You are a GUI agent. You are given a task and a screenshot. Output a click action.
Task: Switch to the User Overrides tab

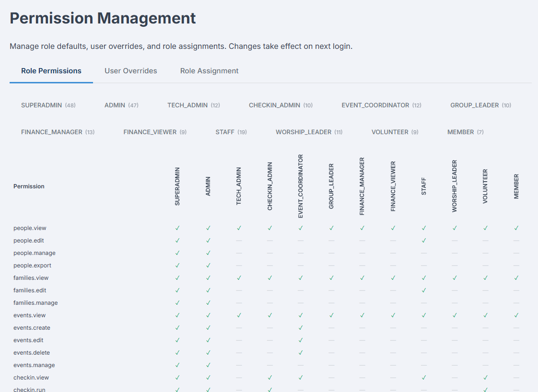[x=130, y=70]
